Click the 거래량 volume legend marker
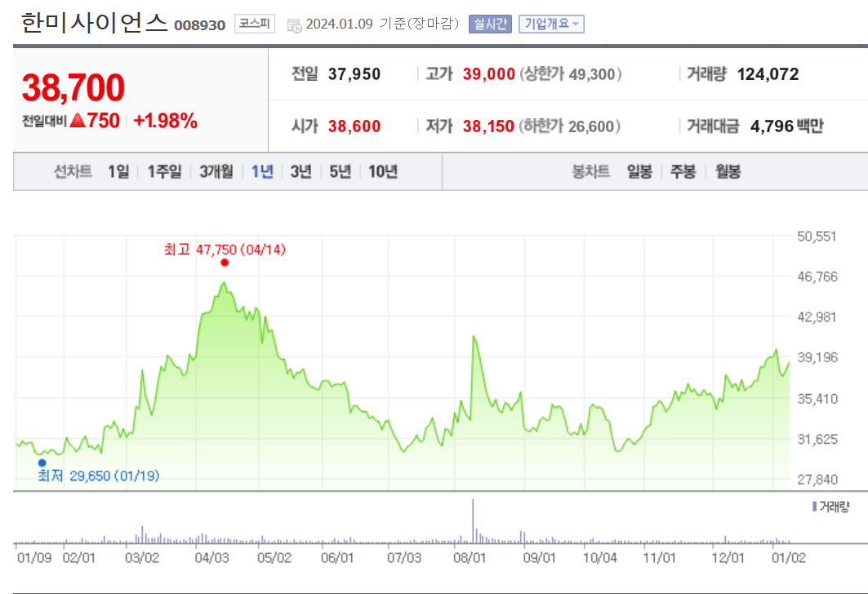This screenshot has height=594, width=868. click(814, 506)
